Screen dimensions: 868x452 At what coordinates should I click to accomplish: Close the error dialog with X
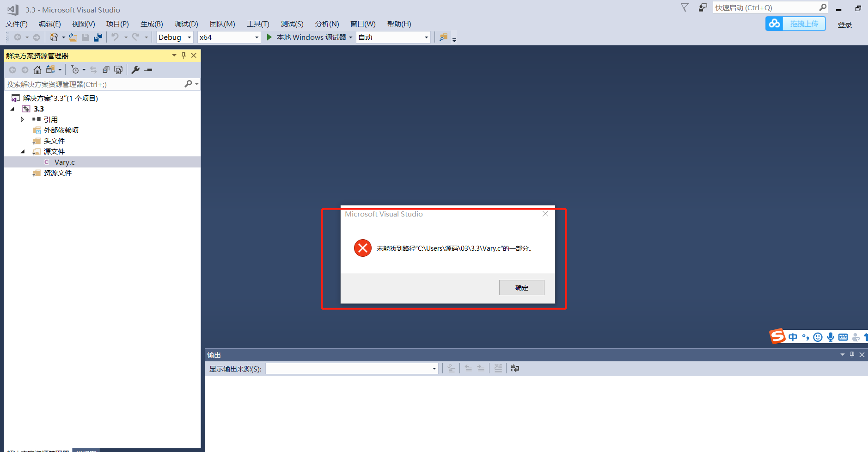[x=545, y=214]
